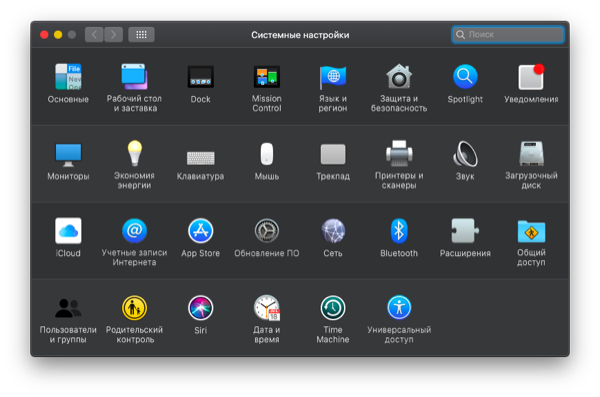
Task: Click the show all grid button
Action: (142, 35)
